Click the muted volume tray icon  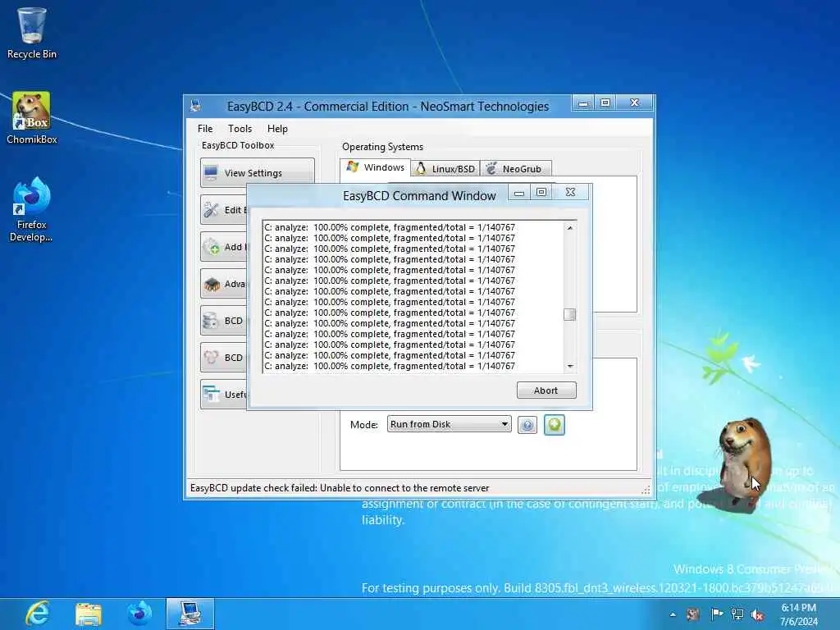tap(757, 614)
